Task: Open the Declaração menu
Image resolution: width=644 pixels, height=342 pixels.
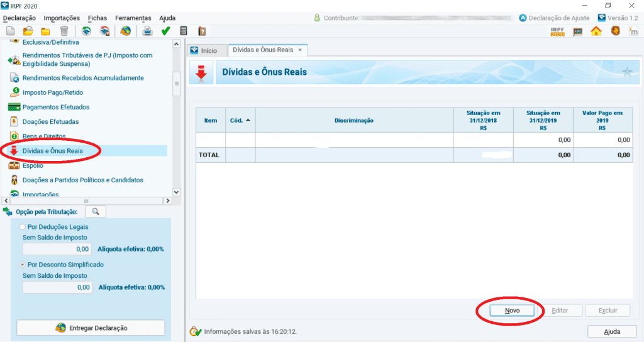Action: click(x=19, y=18)
